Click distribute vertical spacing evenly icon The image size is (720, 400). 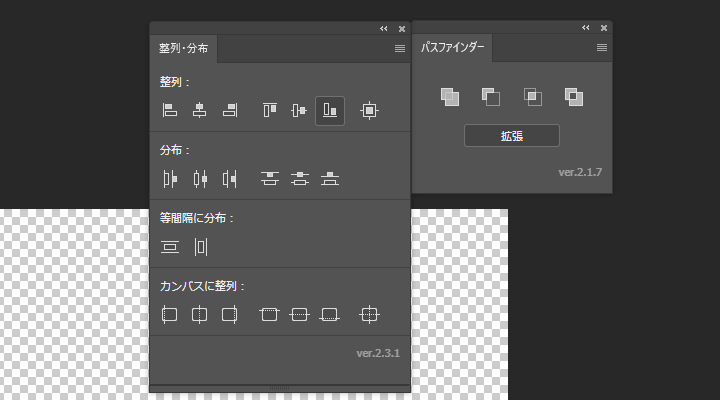pos(170,246)
